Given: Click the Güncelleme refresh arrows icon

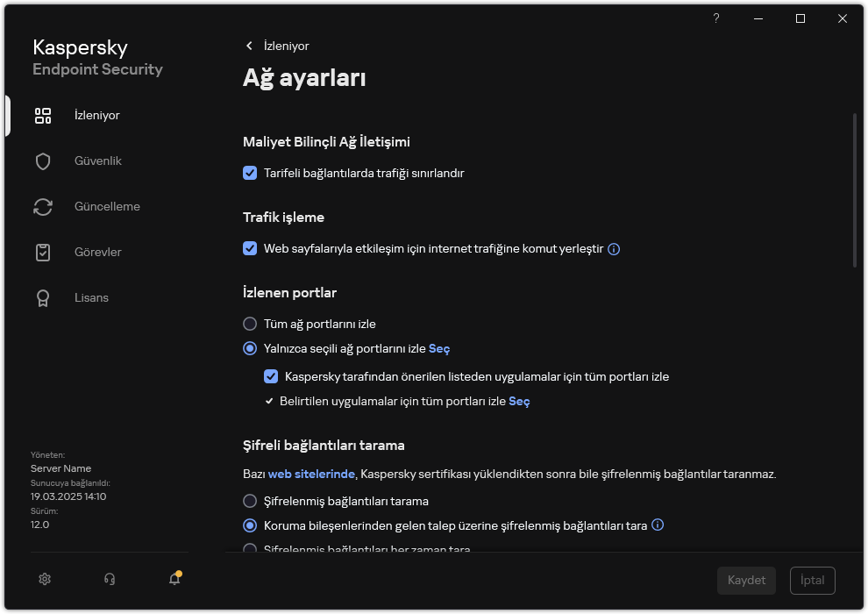Looking at the screenshot, I should coord(43,207).
